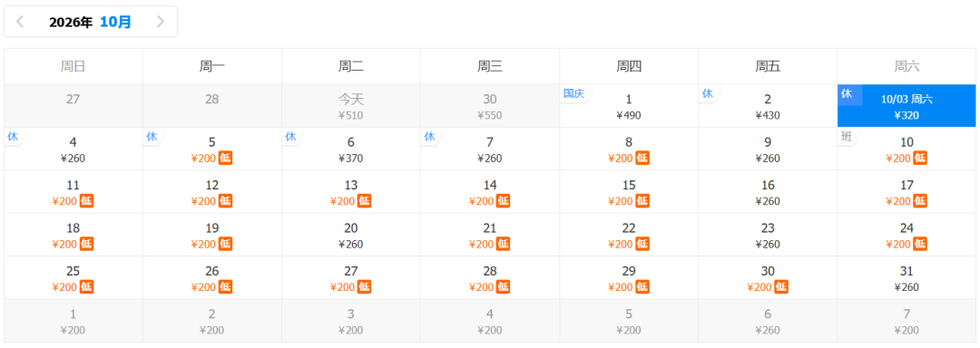Click the 低 badge on October 5
This screenshot has height=348, width=980.
coord(225,158)
